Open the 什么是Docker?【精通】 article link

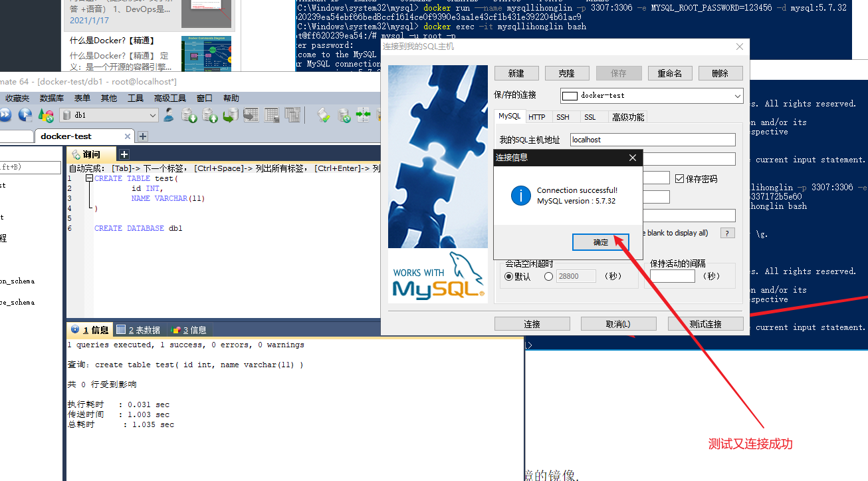[114, 40]
